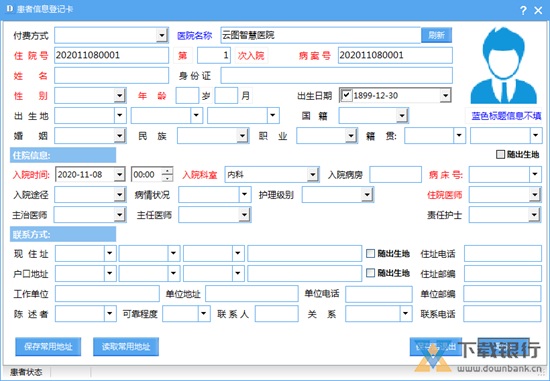The image size is (550, 381).
Task: Focus the 单位地址 field
Action: (x=252, y=294)
